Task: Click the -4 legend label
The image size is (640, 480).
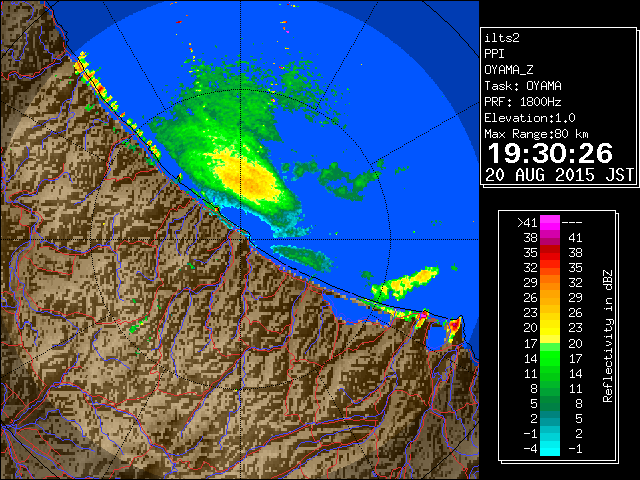Action: 530,449
